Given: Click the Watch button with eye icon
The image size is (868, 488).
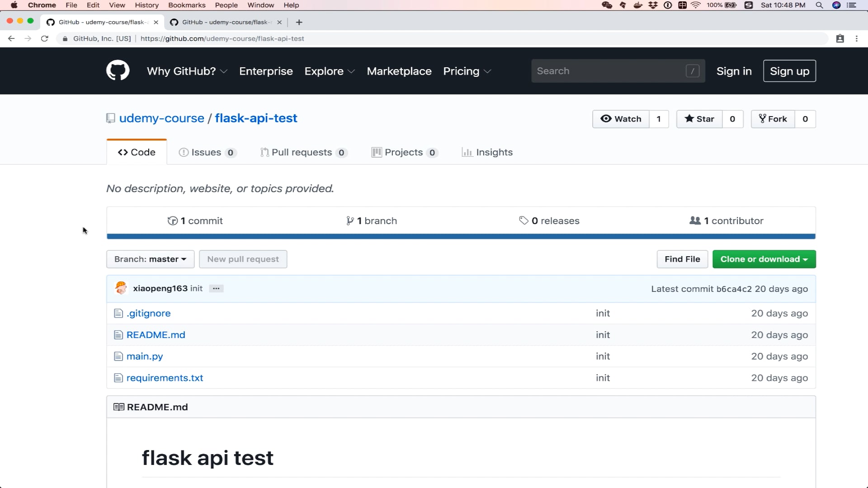Looking at the screenshot, I should coord(621,119).
